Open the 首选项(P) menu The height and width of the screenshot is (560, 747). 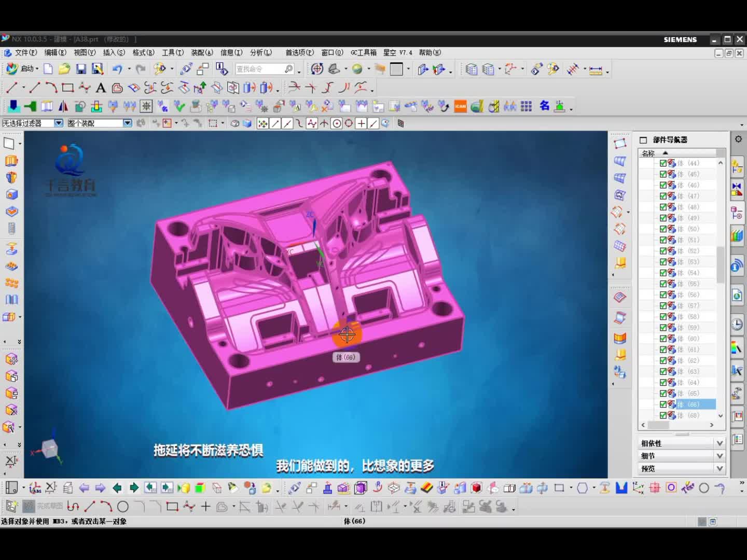pos(300,52)
